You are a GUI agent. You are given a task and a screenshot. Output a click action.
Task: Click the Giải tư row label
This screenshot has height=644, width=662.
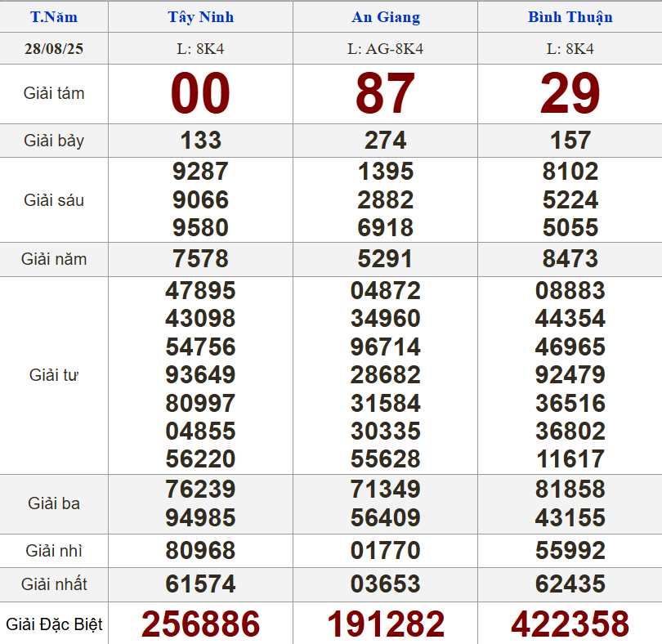coord(54,375)
